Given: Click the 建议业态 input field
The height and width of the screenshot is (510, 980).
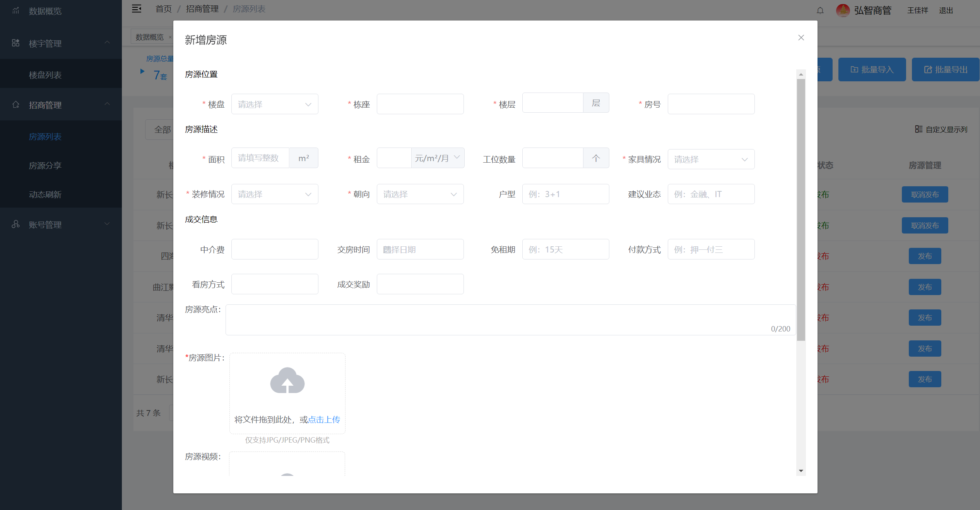Looking at the screenshot, I should 711,194.
